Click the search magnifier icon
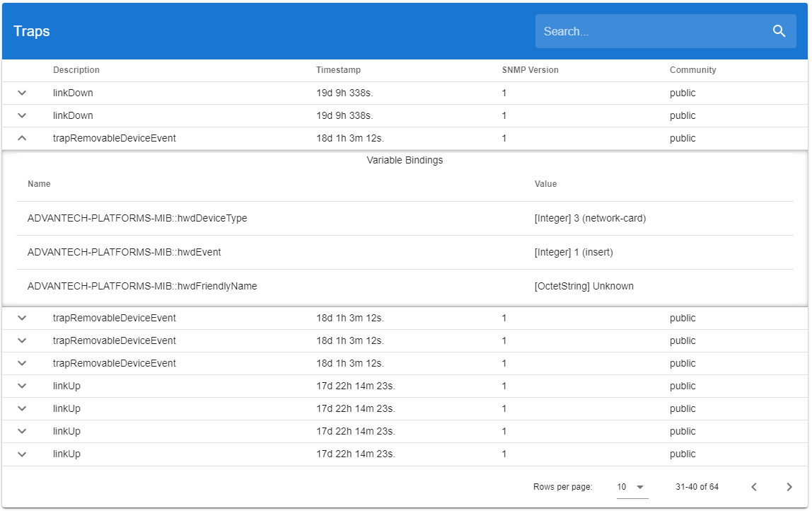The width and height of the screenshot is (812, 511). pyautogui.click(x=779, y=31)
